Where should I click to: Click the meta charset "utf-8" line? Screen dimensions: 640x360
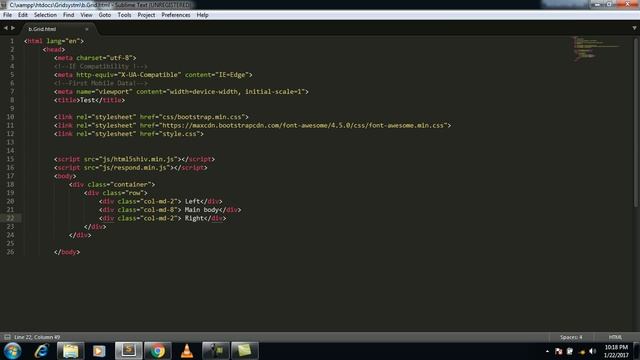coord(95,58)
